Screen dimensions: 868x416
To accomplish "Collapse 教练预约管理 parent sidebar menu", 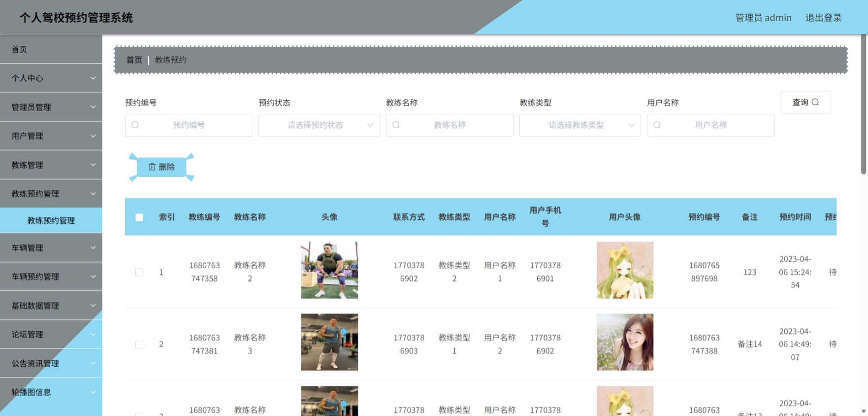I will point(51,194).
